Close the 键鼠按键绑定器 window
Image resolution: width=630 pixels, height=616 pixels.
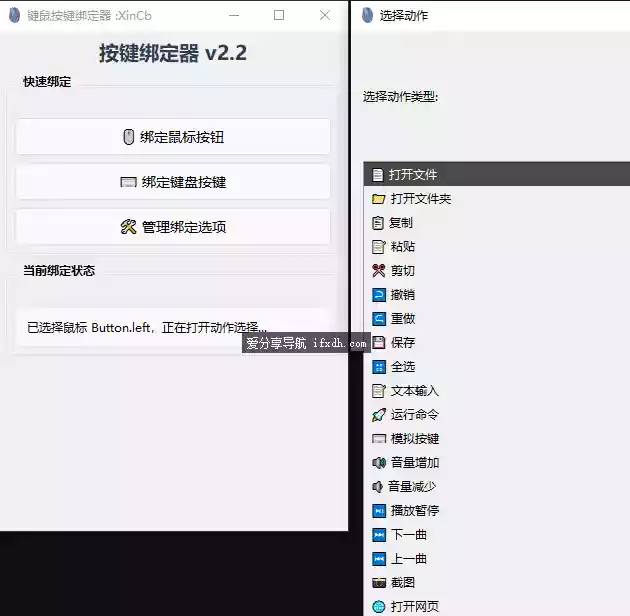[325, 15]
